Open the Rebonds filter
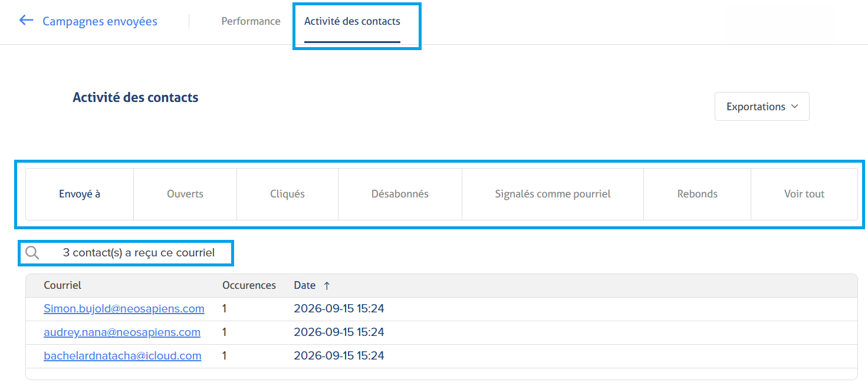Viewport: 868px width, 389px height. tap(697, 194)
